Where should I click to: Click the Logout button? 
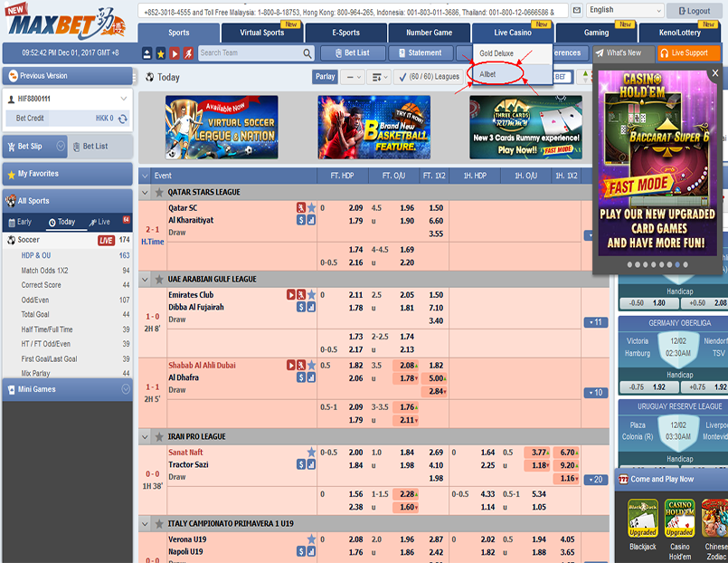tap(694, 11)
